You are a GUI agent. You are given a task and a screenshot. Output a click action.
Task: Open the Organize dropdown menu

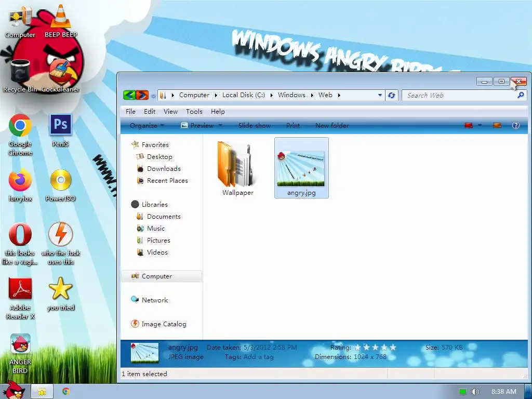click(147, 126)
